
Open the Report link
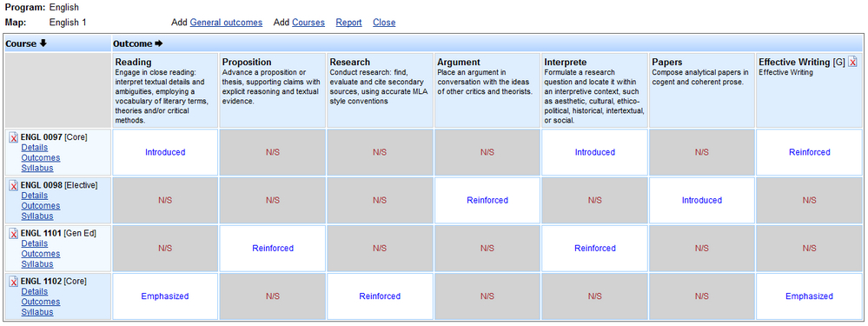(348, 23)
